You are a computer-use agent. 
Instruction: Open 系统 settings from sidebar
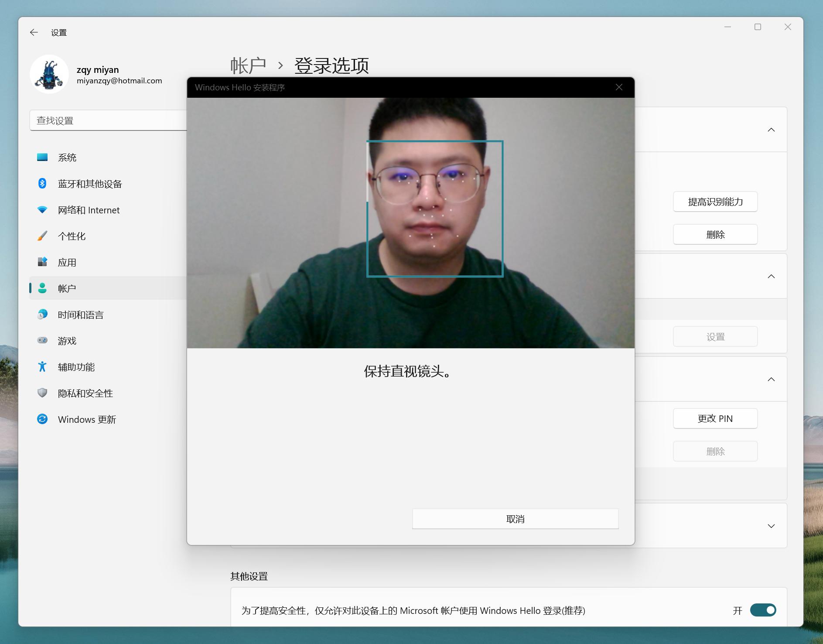(68, 158)
